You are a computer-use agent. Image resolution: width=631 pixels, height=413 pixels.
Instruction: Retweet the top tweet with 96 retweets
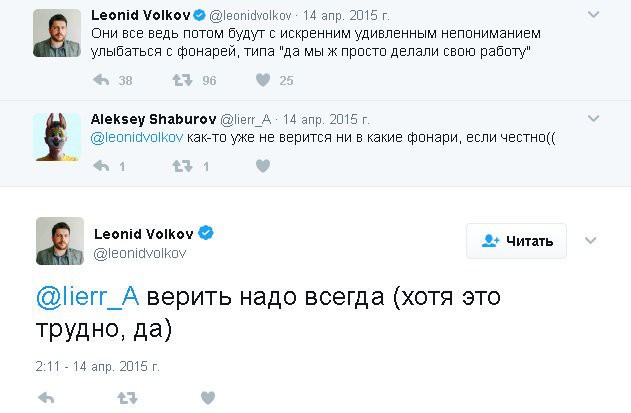coord(182,80)
